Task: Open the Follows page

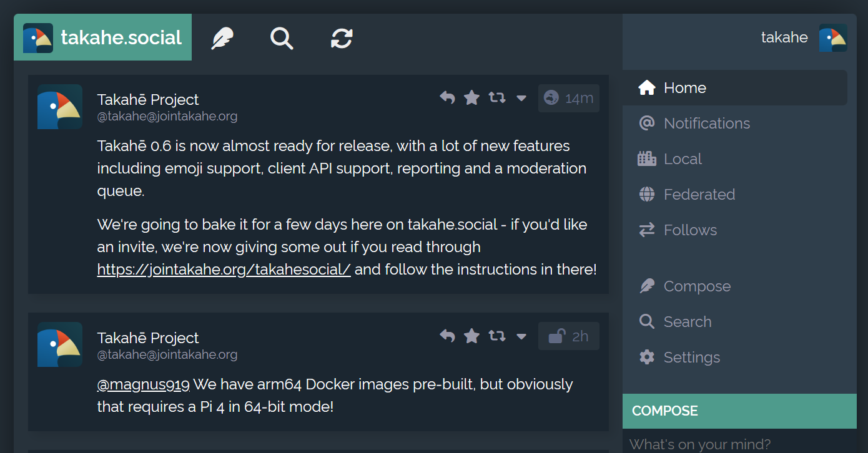Action: [735, 230]
